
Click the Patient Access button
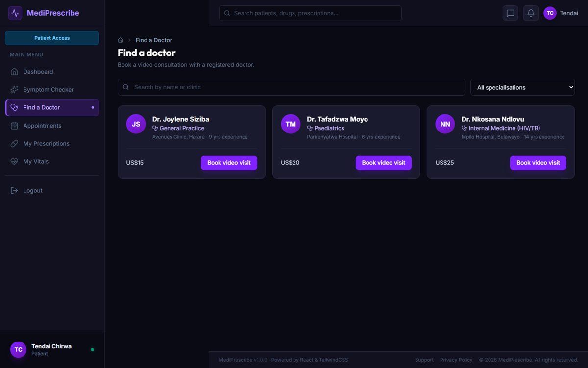pos(52,38)
